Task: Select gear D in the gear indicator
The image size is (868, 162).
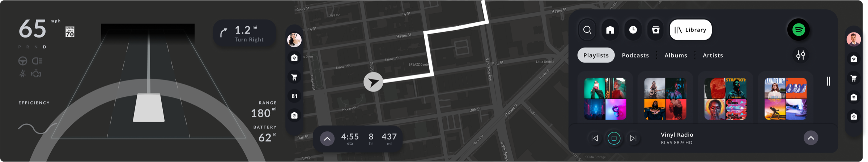Action: click(44, 47)
